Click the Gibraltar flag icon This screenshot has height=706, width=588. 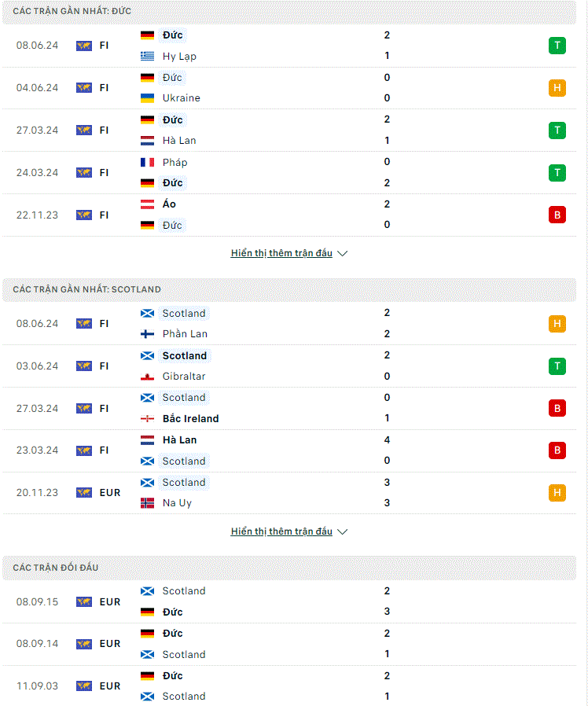click(147, 377)
